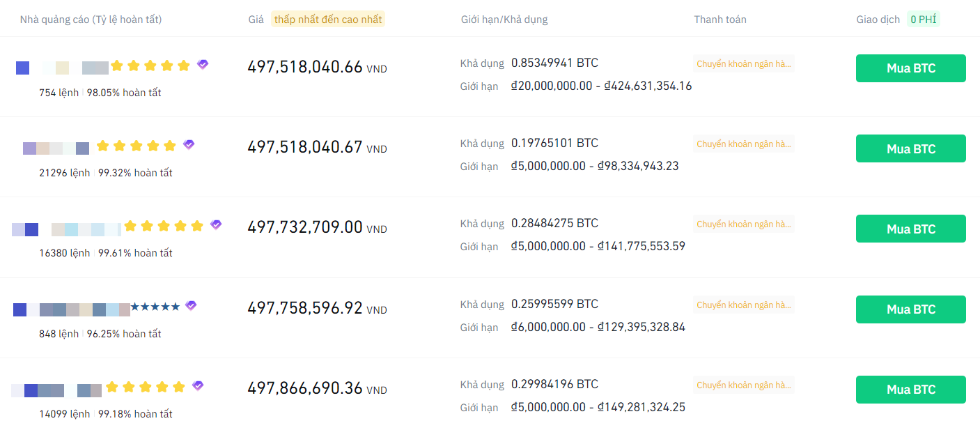The width and height of the screenshot is (980, 437).
Task: Click bank transfer payment tag in last row
Action: coord(744,385)
